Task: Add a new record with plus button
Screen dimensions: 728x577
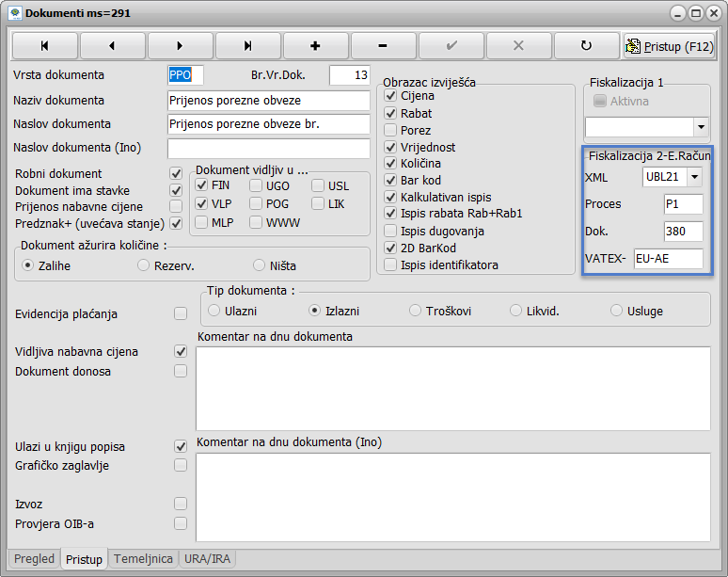Action: coord(315,45)
